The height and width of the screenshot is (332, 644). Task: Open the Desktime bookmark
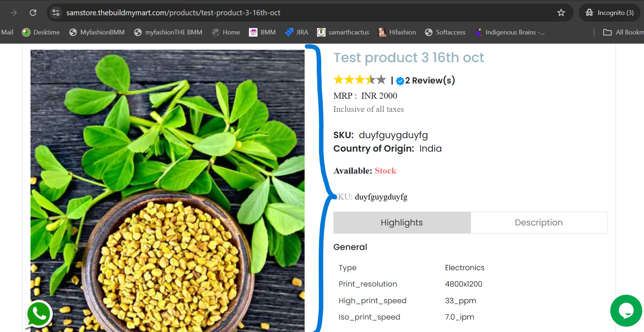coord(41,32)
